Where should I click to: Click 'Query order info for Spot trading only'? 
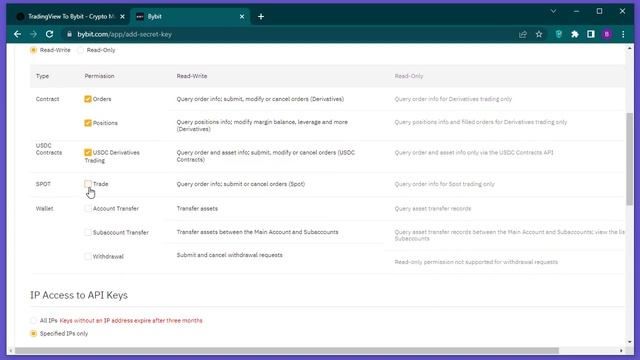pos(444,184)
